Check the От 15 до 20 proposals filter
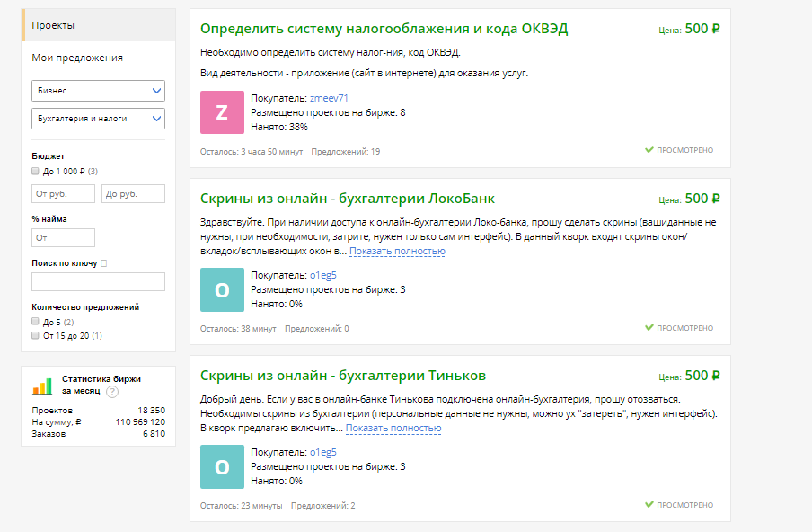Viewport: 812px width, 532px height. 35,335
